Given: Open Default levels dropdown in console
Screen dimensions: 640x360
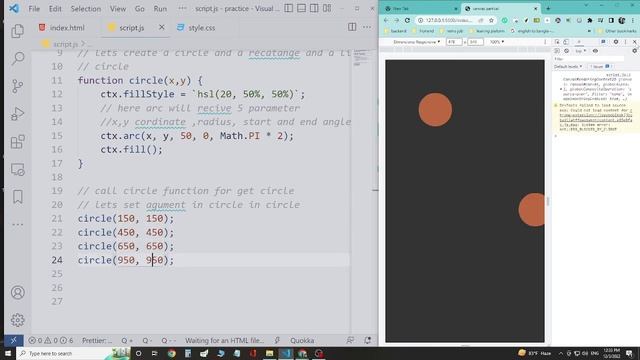Looking at the screenshot, I should [568, 66].
